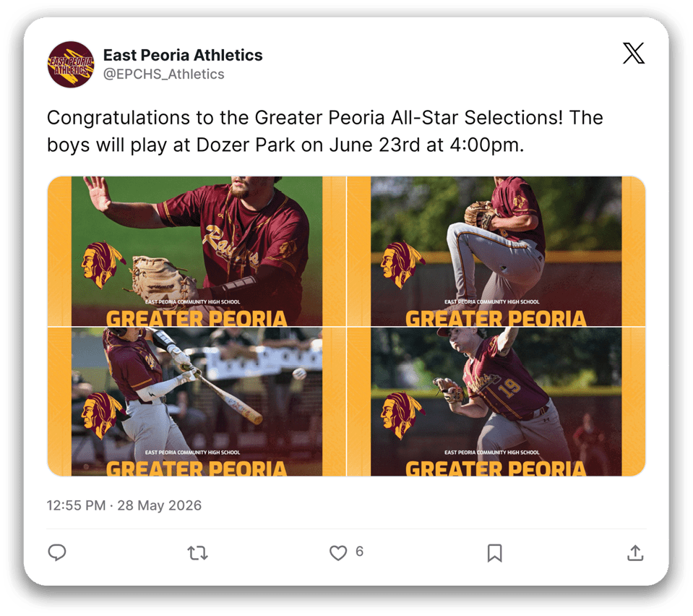Click the Greater Peoria caption on the batter photo
This screenshot has height=616, width=693.
pyautogui.click(x=197, y=468)
